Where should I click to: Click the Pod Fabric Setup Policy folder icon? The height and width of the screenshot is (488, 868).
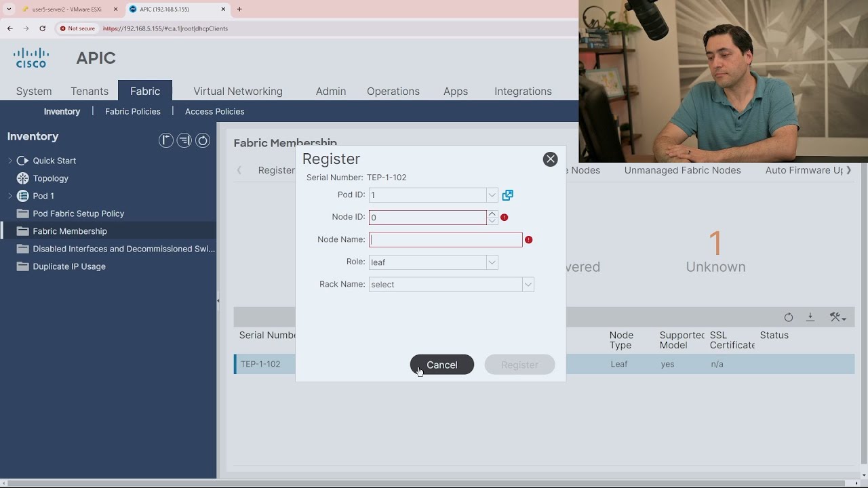pyautogui.click(x=22, y=213)
